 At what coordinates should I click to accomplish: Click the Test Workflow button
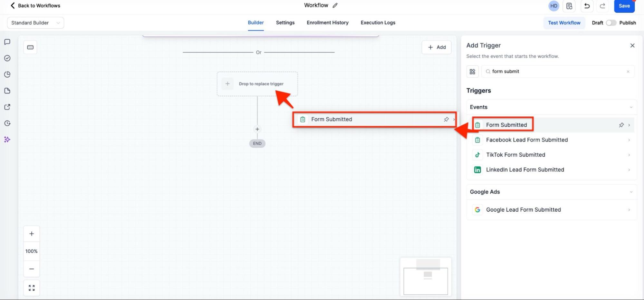(x=564, y=23)
